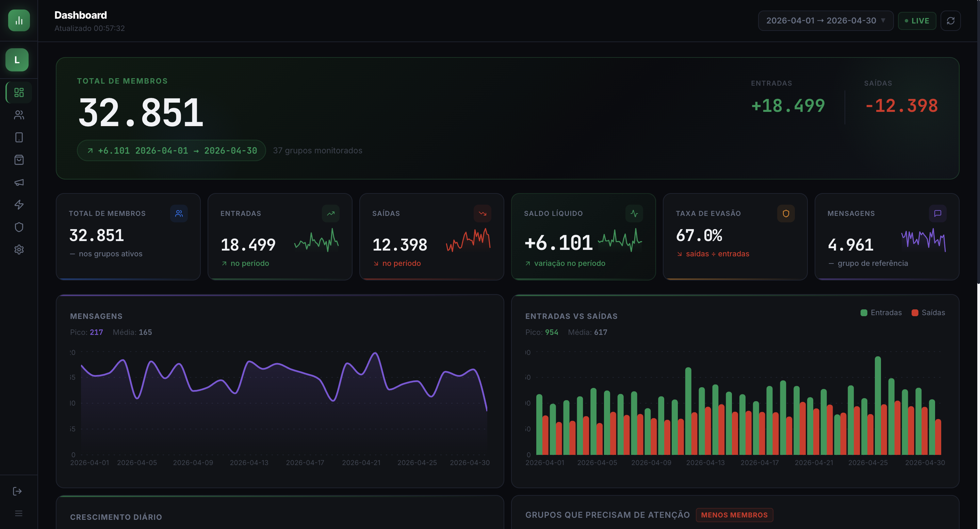The image size is (980, 529).
Task: Click the "nos grupos ativos" caption
Action: pos(110,254)
